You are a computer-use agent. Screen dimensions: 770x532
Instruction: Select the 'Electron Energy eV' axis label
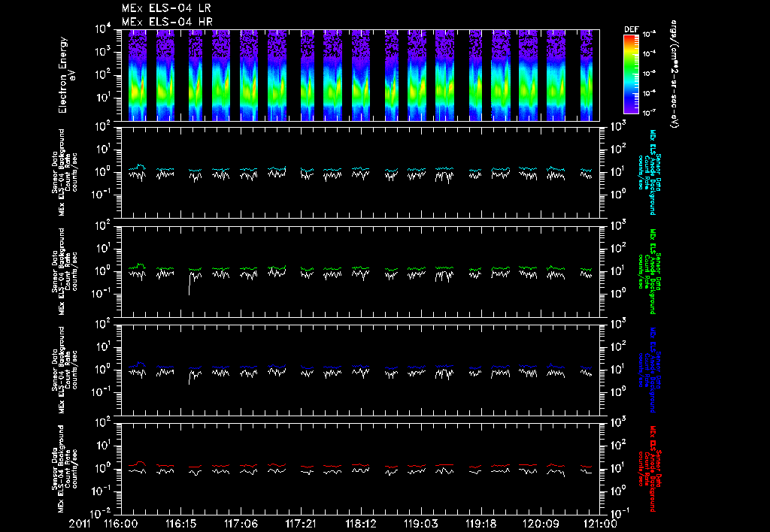coord(66,75)
